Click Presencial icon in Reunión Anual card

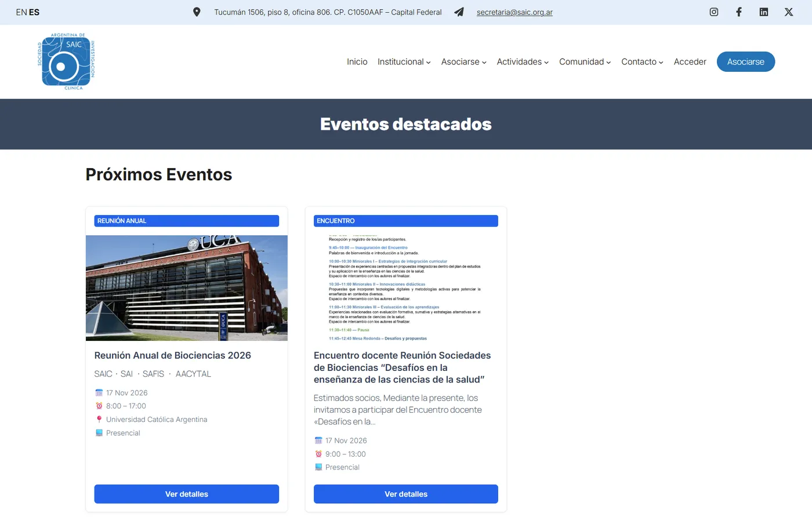click(99, 433)
